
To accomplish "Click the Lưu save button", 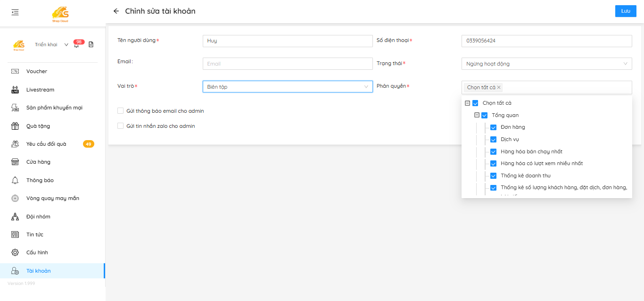I will [x=625, y=11].
